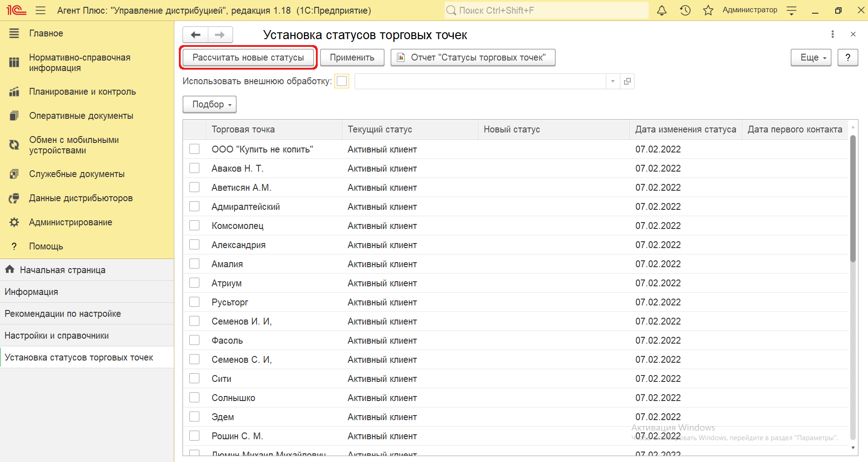The width and height of the screenshot is (868, 462).
Task: Click the Рассчитать новые статусы button
Action: tap(248, 58)
